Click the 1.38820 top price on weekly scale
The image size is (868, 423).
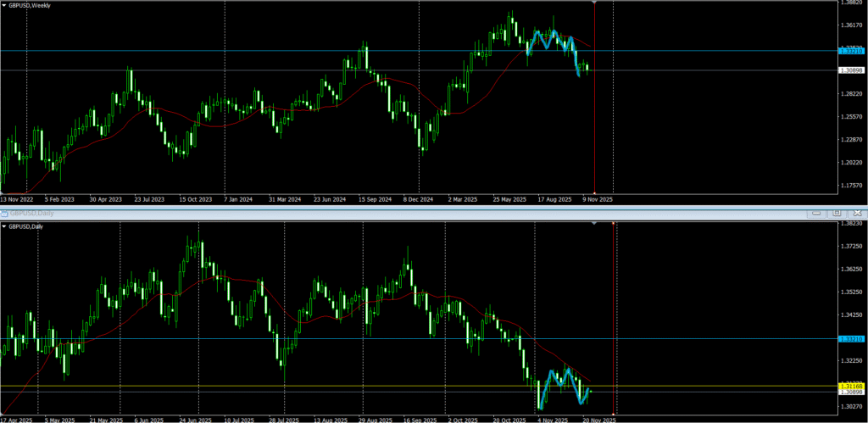[x=850, y=3]
